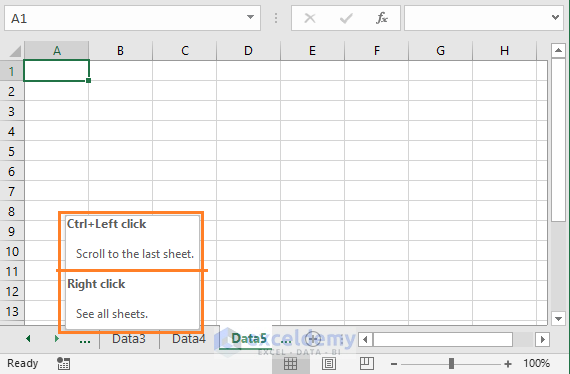
Task: Expand the formula bar
Action: 555,17
